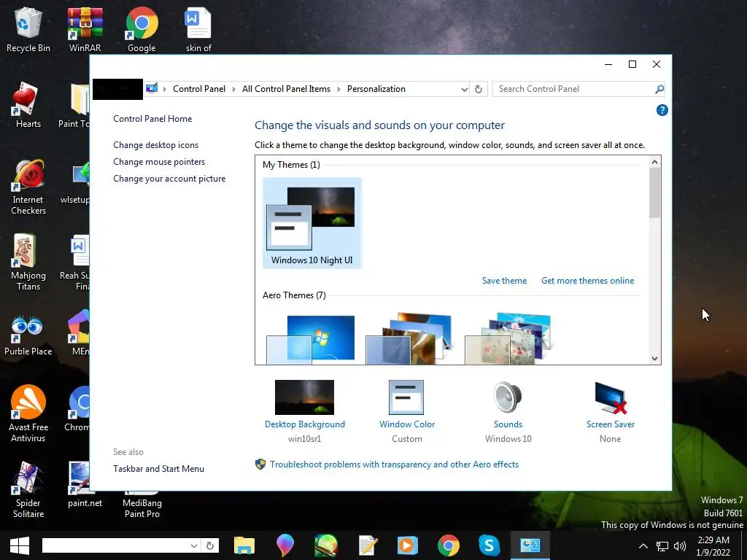Select the Personalization breadcrumb
This screenshot has height=560, width=747.
(x=376, y=89)
